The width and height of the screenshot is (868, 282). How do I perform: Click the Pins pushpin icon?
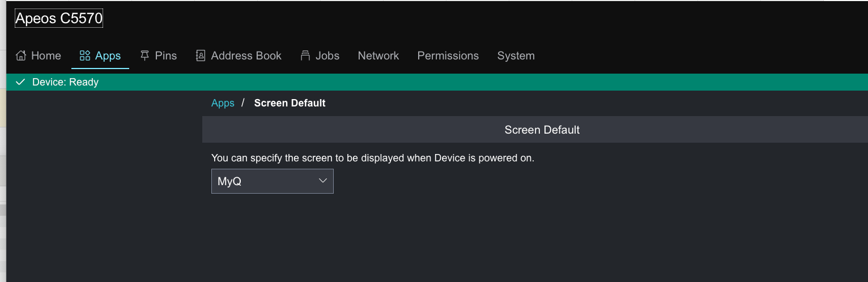tap(145, 55)
